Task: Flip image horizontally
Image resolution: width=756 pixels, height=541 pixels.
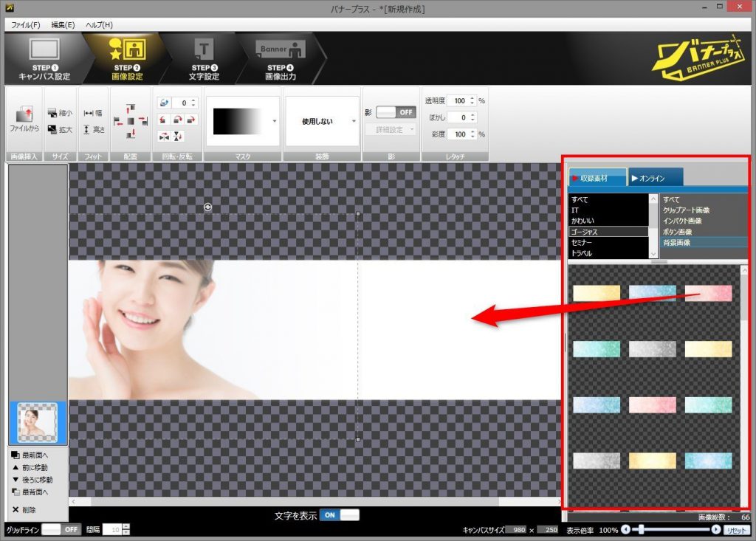Action: point(164,137)
